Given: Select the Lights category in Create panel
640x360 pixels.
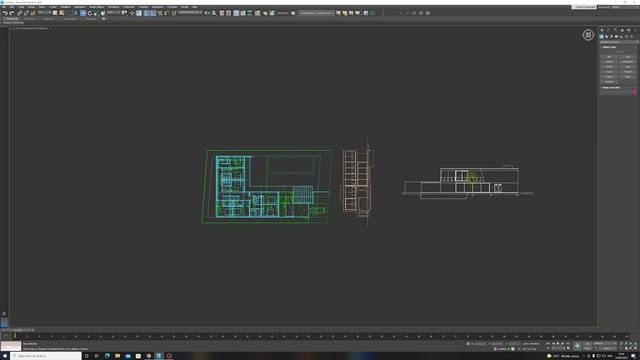Looking at the screenshot, I should click(611, 37).
